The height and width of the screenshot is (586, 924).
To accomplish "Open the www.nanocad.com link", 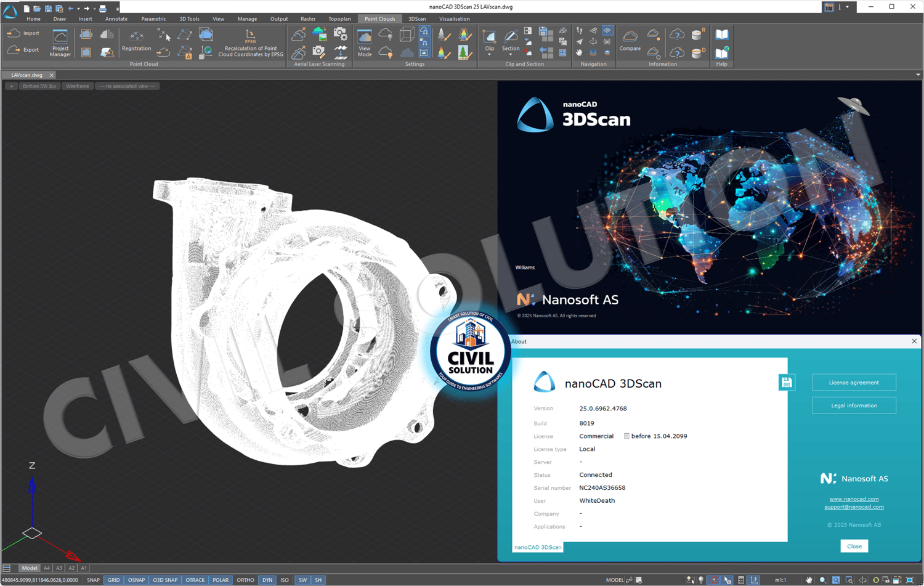I will coord(854,499).
